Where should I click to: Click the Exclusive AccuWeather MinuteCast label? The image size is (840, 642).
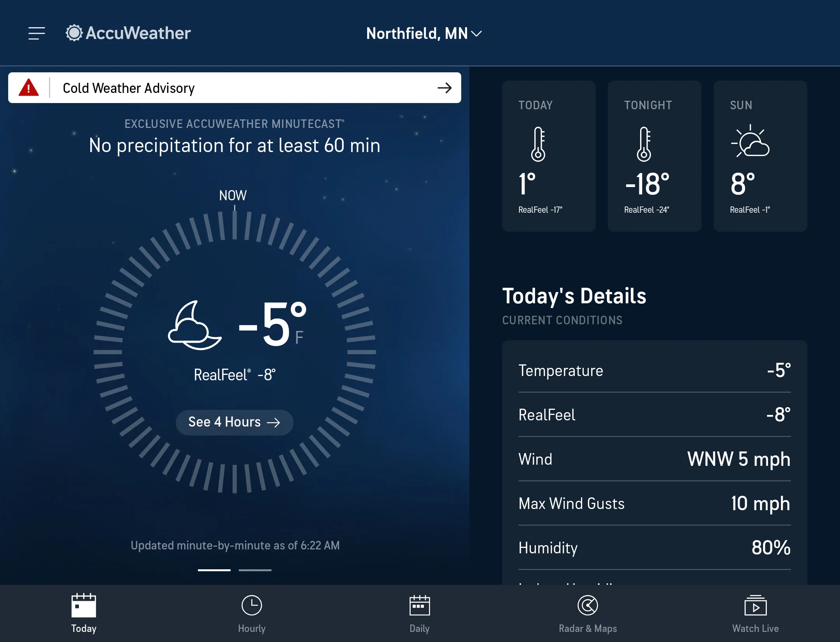coord(234,124)
